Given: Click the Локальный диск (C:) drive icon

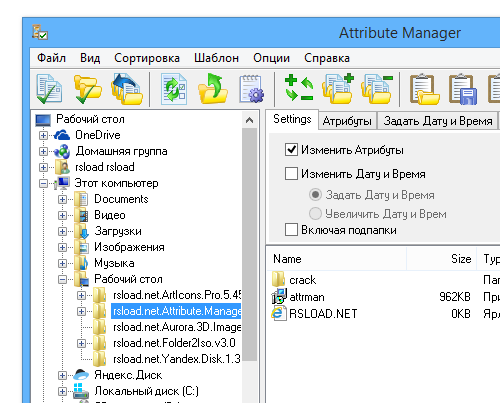Looking at the screenshot, I should 81,391.
